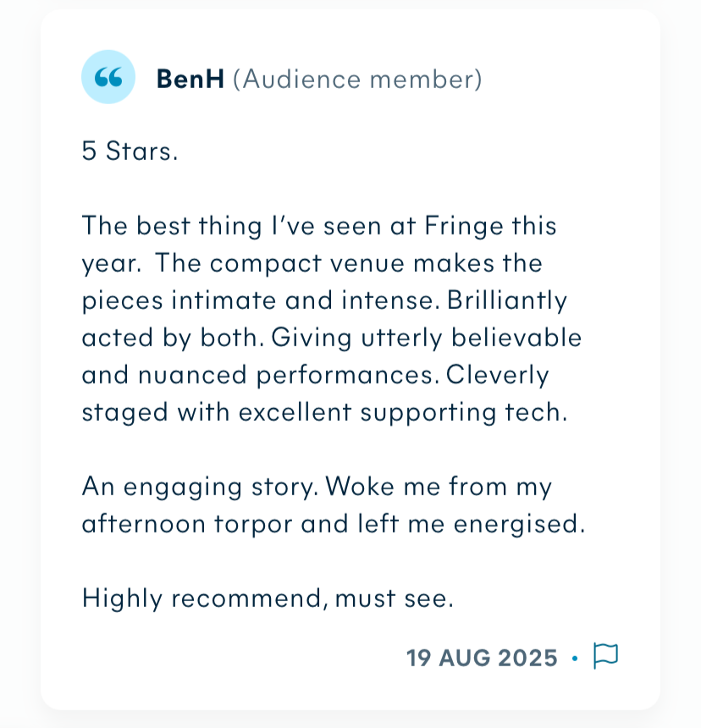Click "staged with excellent supporting tech." line

click(323, 412)
